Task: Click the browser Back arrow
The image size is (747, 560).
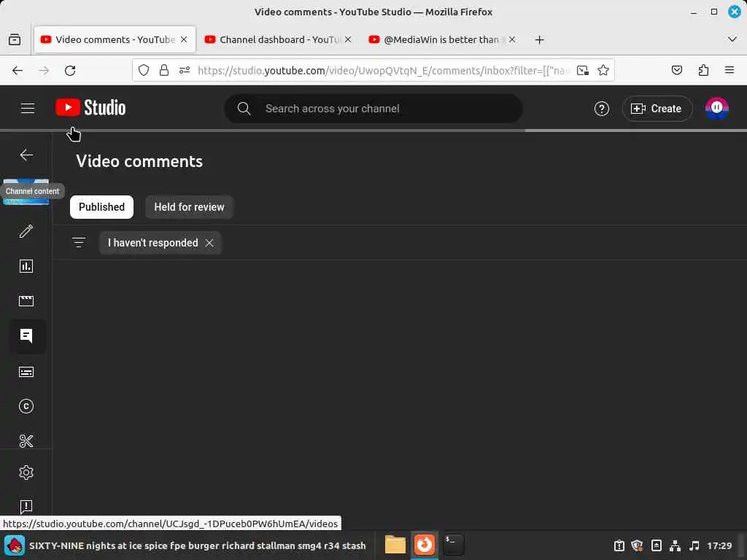Action: point(18,71)
